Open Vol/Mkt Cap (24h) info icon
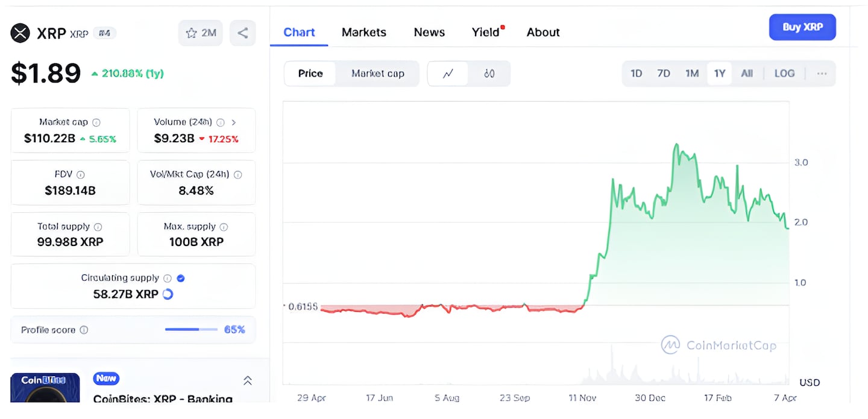 (x=237, y=174)
